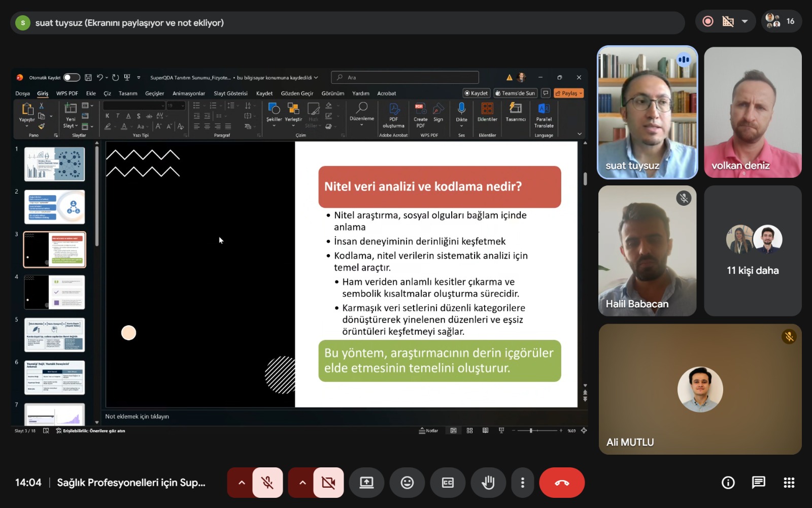The width and height of the screenshot is (812, 508).
Task: Expand the Meet top-bar dropdown arrow
Action: point(745,21)
